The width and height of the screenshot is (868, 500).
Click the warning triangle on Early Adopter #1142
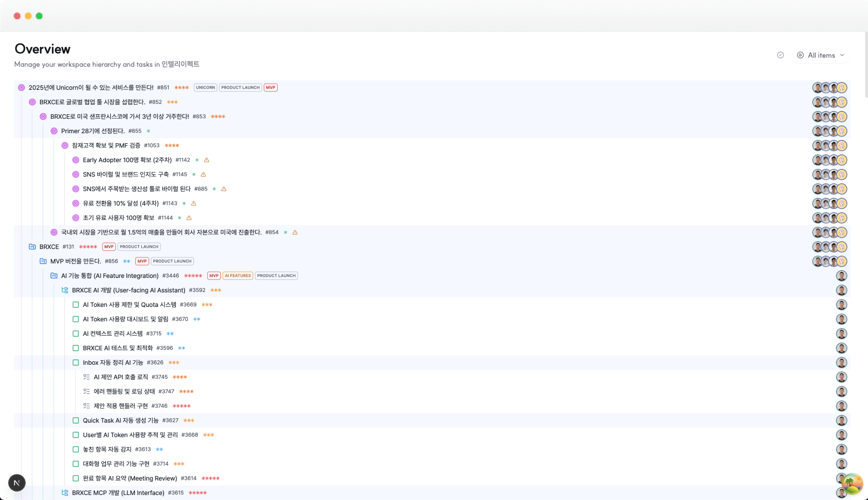(x=206, y=160)
